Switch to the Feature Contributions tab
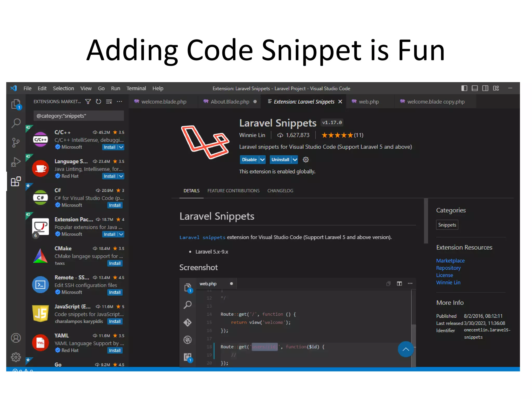Screen dimensions: 532x399 [x=233, y=191]
